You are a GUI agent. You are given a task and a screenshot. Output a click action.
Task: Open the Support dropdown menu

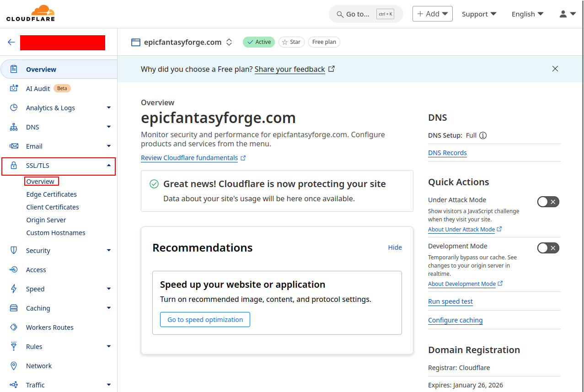click(x=479, y=14)
